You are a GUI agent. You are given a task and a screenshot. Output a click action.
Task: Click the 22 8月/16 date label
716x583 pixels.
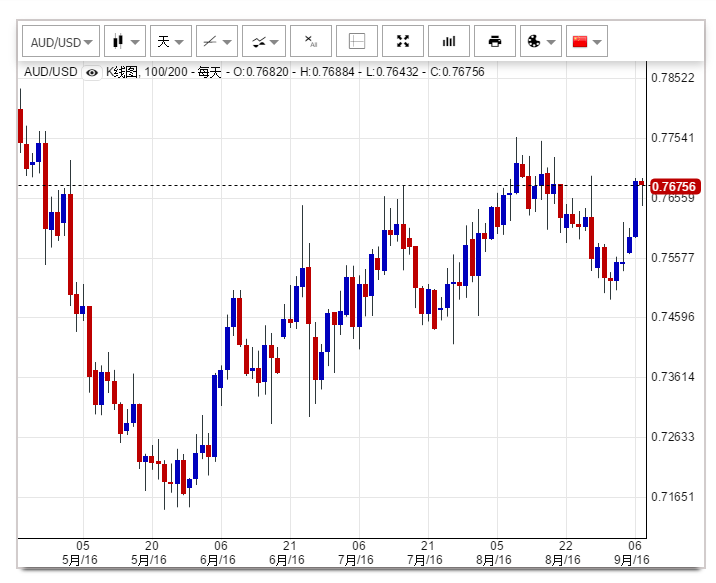(563, 552)
